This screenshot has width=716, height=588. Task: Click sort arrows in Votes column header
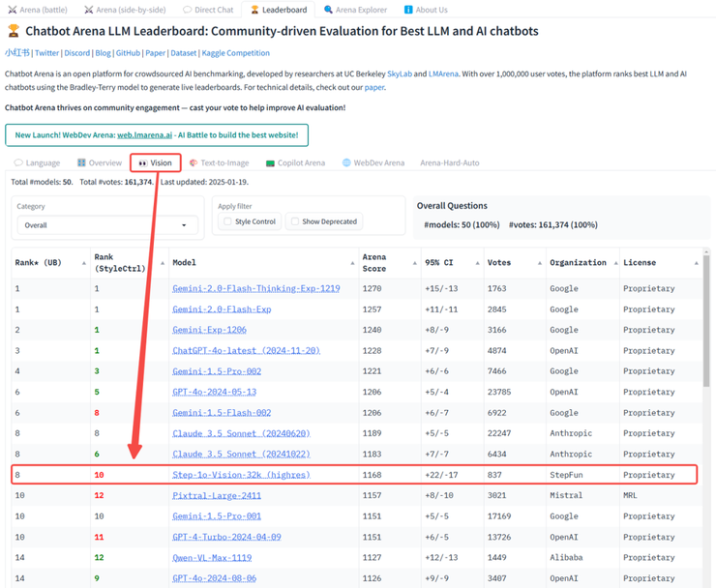pos(538,263)
